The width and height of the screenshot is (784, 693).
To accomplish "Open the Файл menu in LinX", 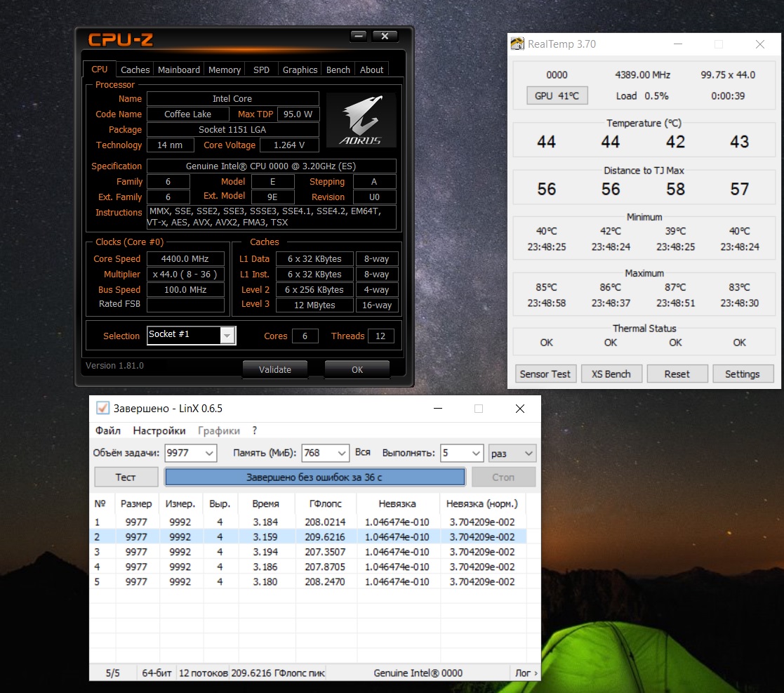I will point(108,430).
